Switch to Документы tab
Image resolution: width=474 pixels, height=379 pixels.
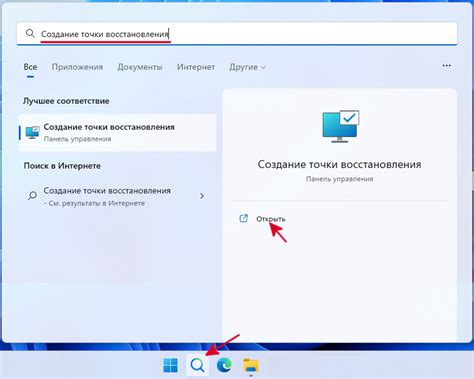click(x=140, y=67)
